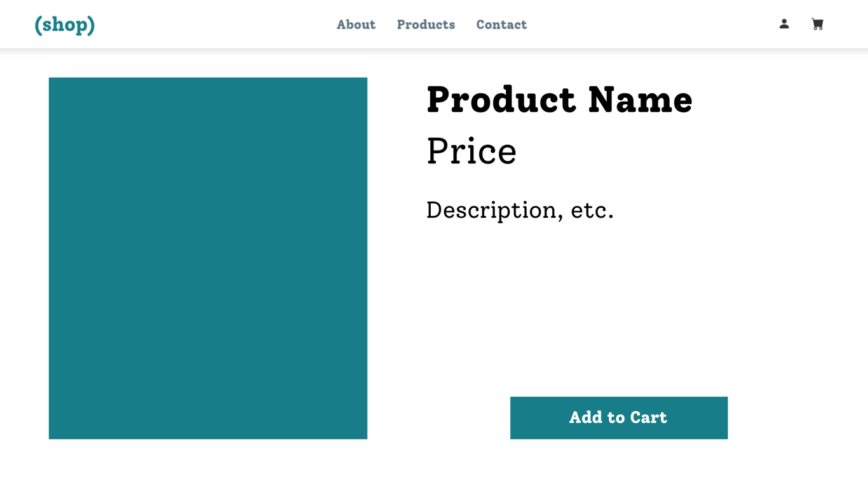
Task: Click the teal product image placeholder
Action: coord(208,258)
